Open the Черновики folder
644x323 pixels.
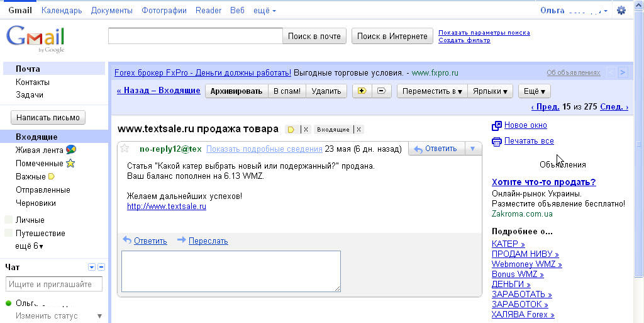pos(35,203)
